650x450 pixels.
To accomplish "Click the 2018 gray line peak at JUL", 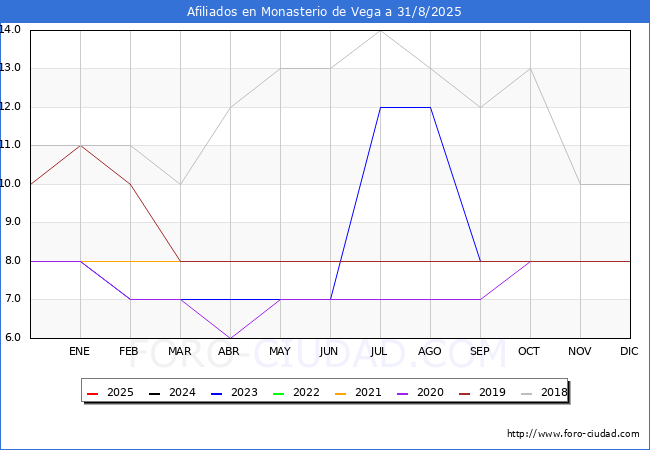I will (380, 30).
